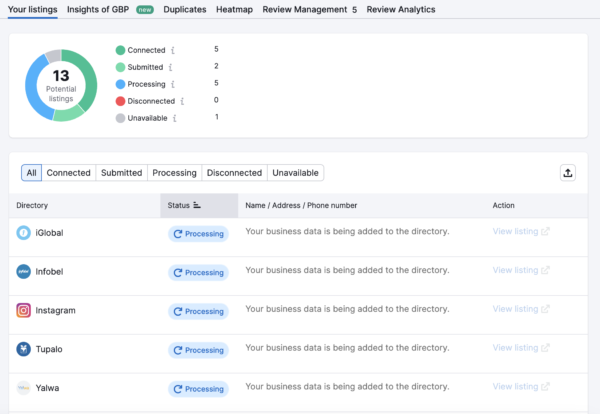Screen dimensions: 600x414
Task: Click the potential listings donut chart
Action: (x=61, y=85)
